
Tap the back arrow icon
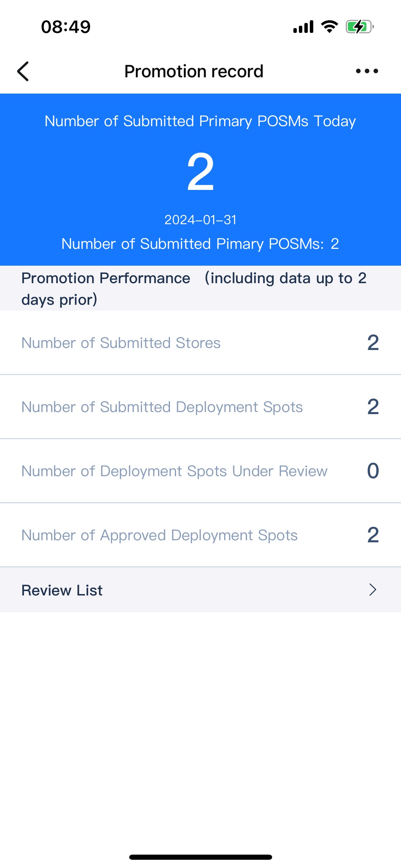click(x=23, y=71)
